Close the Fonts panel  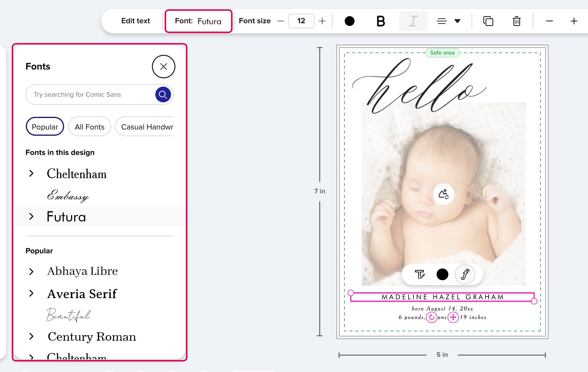(x=163, y=67)
